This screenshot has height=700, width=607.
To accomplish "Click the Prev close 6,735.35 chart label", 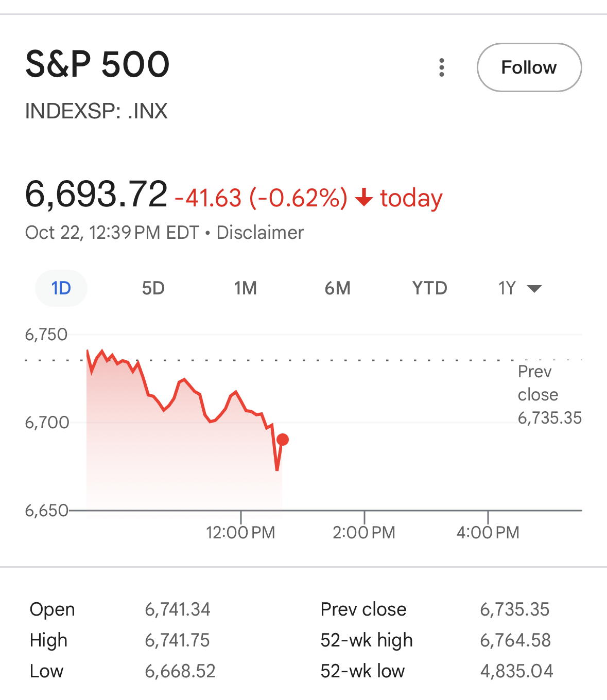I will coord(549,395).
